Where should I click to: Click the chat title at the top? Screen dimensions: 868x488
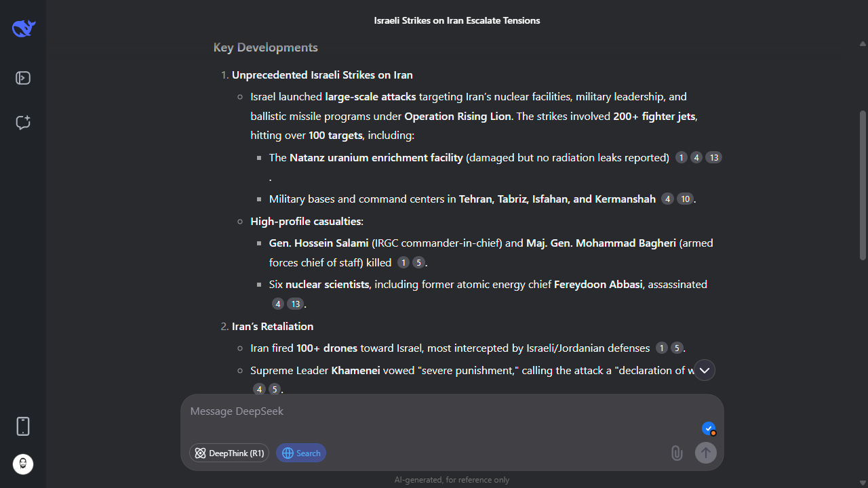click(457, 20)
